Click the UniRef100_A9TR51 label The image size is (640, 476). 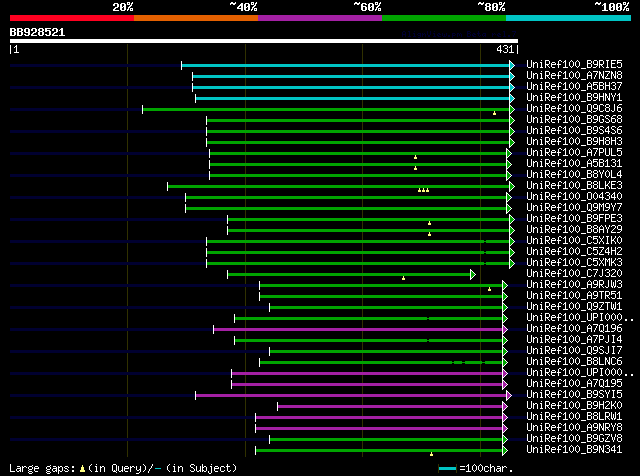click(x=574, y=296)
